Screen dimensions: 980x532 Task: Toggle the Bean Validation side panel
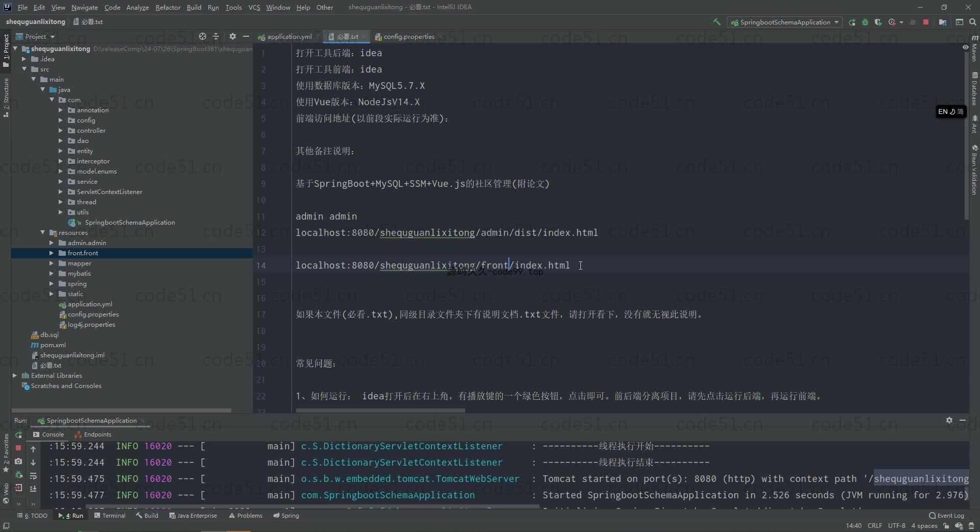pyautogui.click(x=974, y=170)
